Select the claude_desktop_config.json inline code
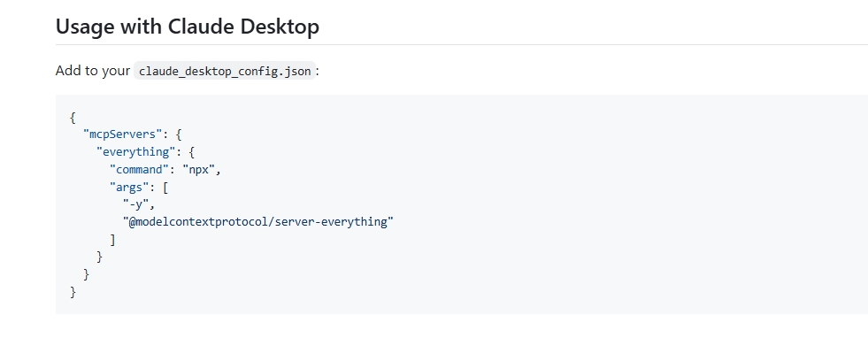 (x=225, y=71)
